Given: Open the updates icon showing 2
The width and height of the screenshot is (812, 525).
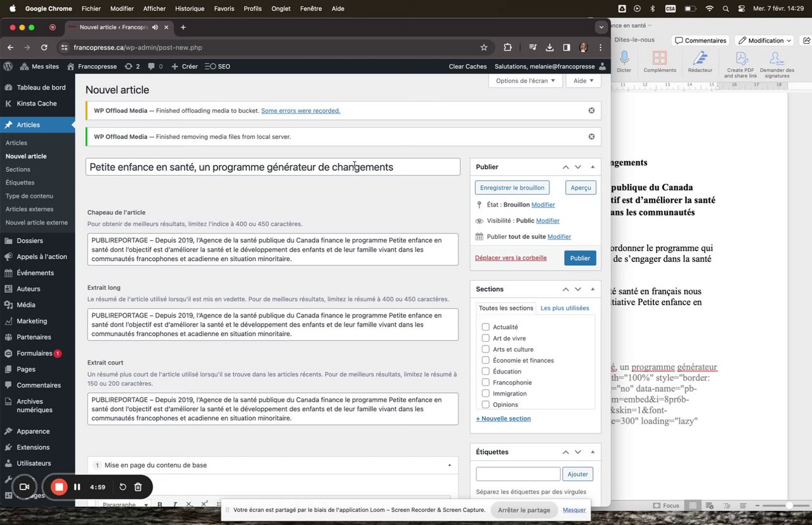Looking at the screenshot, I should (133, 67).
